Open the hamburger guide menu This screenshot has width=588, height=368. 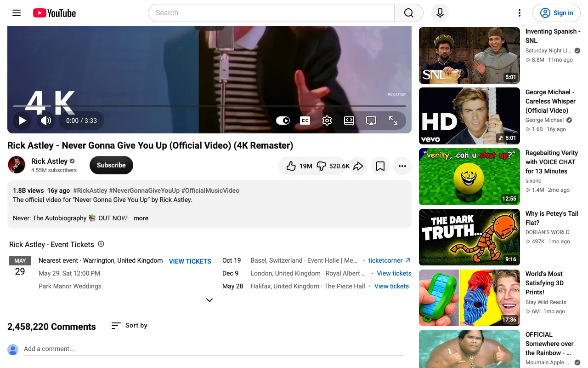pos(17,13)
